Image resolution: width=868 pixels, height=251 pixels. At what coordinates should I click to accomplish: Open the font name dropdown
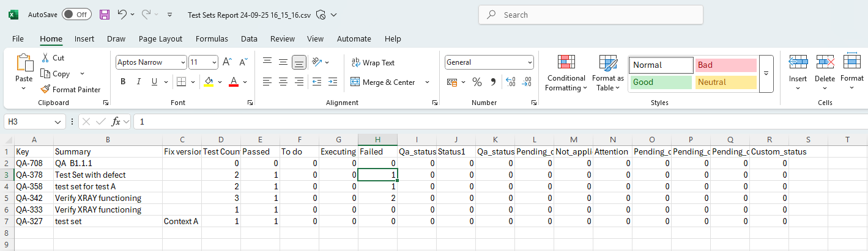point(183,62)
